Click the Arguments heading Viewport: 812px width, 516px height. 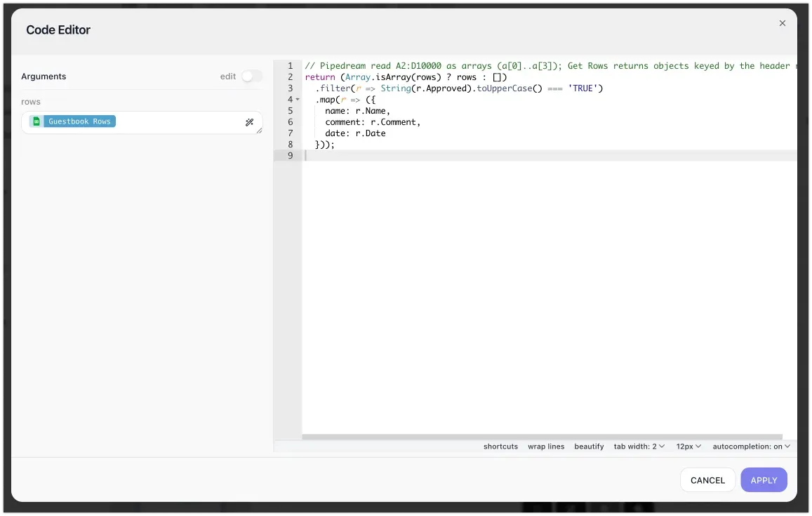pyautogui.click(x=44, y=76)
